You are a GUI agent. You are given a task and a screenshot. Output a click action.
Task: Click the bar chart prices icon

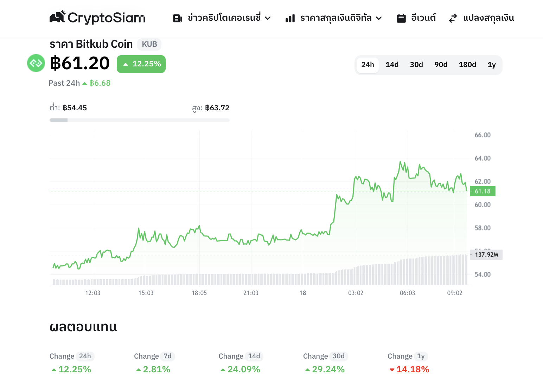(x=290, y=18)
